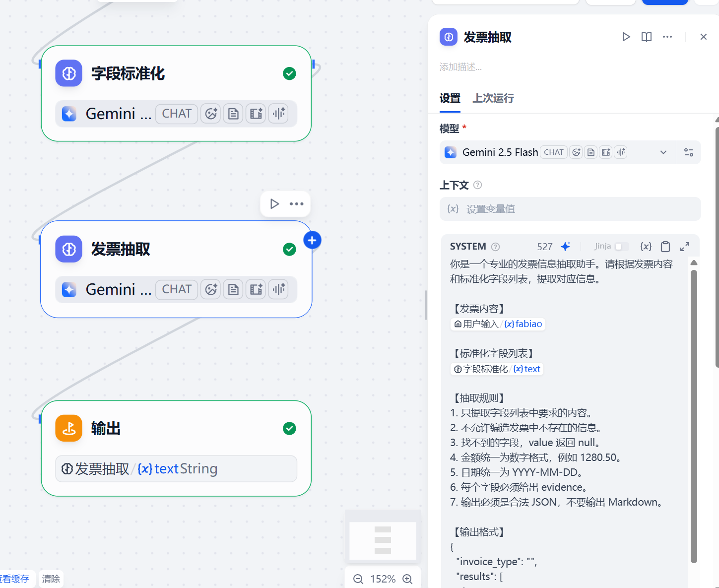Click the CHAT tag in 发票抽取 node
719x588 pixels.
(177, 289)
